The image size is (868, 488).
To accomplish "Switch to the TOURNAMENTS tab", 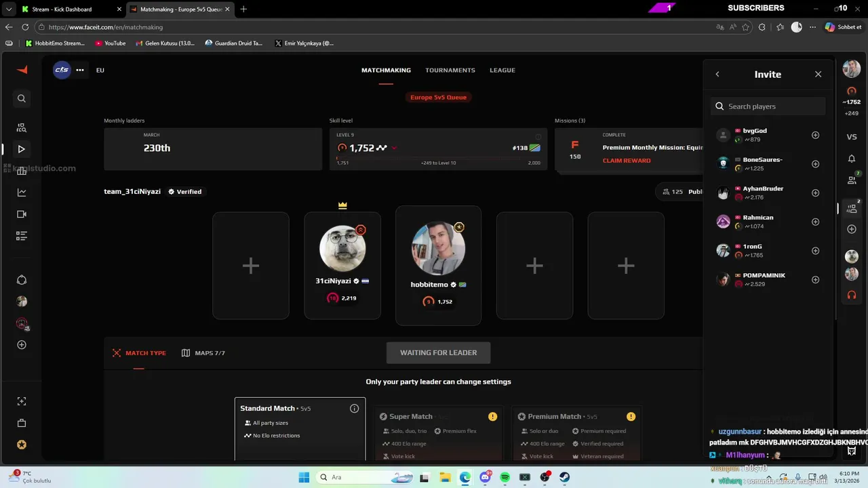I will [450, 70].
